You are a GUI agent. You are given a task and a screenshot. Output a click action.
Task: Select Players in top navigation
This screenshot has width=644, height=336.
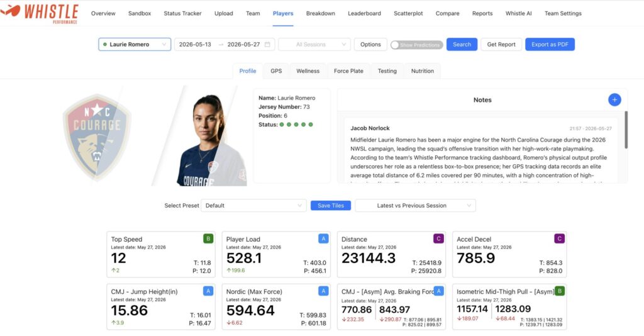(x=283, y=13)
